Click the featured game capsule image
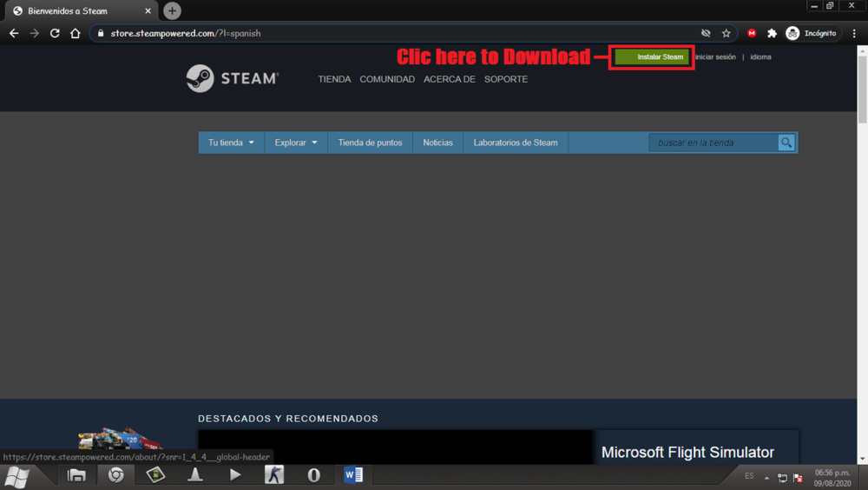The image size is (868, 490). tap(395, 447)
